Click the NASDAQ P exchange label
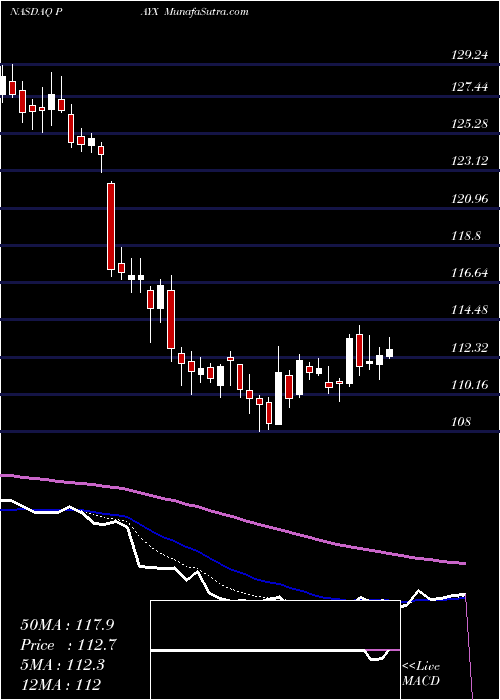The width and height of the screenshot is (500, 700). click(x=35, y=12)
